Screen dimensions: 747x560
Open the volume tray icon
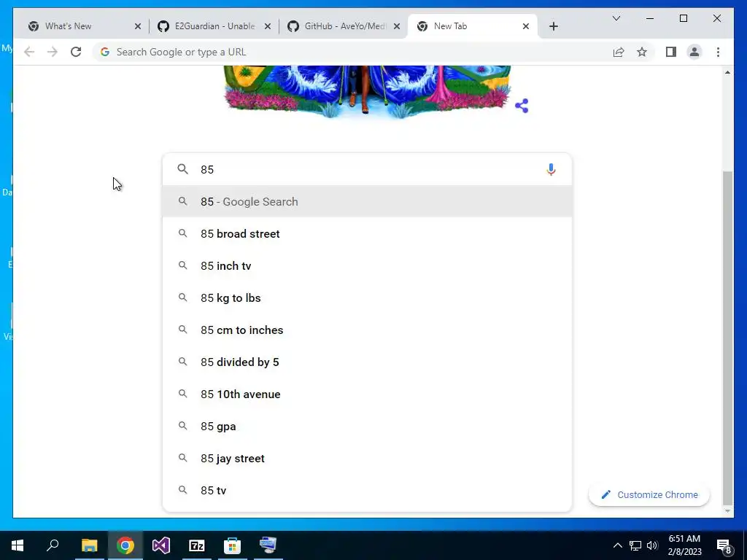tap(652, 545)
